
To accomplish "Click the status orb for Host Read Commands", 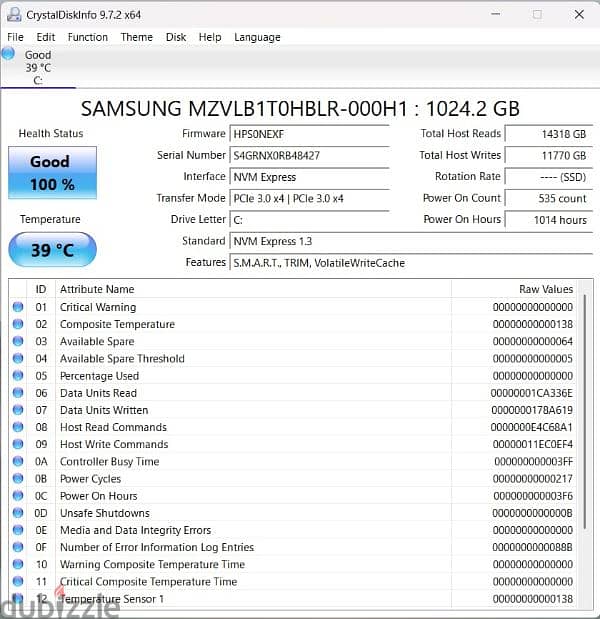I will click(x=18, y=427).
